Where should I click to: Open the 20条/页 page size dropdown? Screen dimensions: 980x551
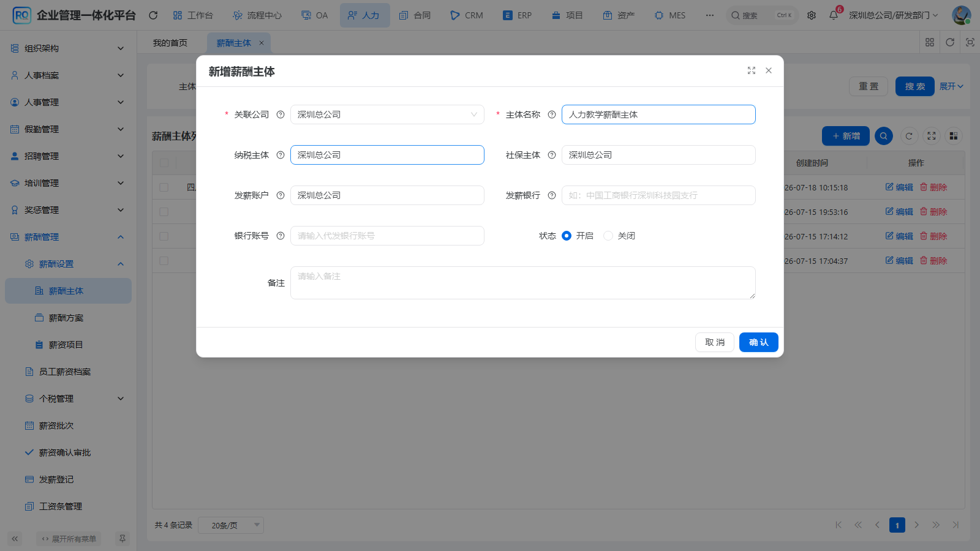click(231, 525)
